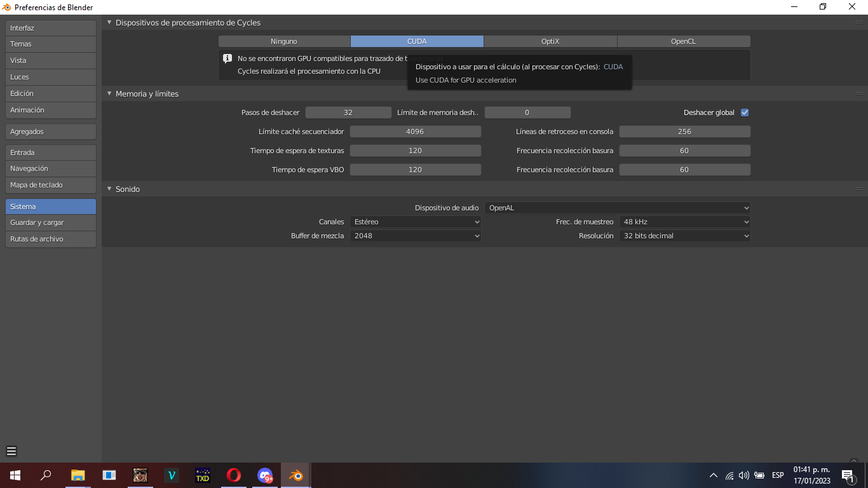Open the Mapa de teclado section

point(51,185)
